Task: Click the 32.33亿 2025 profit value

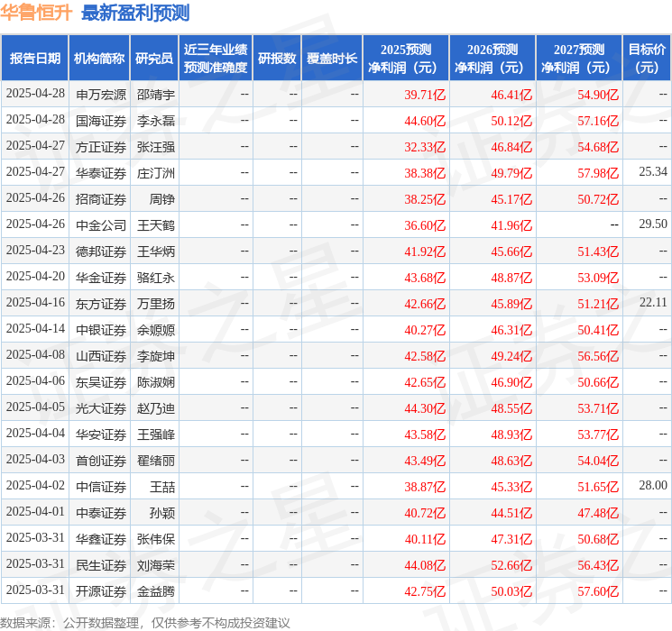Action: (425, 147)
